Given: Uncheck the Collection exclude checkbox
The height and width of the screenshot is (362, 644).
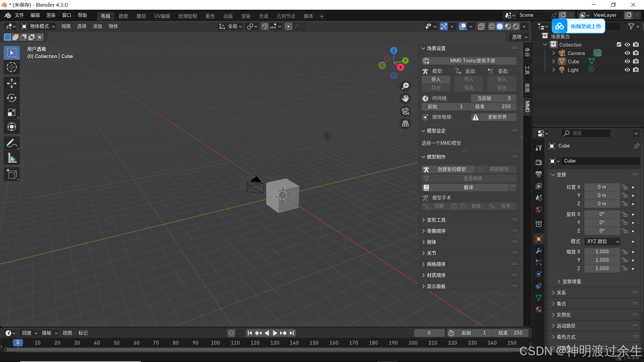Looking at the screenshot, I should (619, 45).
